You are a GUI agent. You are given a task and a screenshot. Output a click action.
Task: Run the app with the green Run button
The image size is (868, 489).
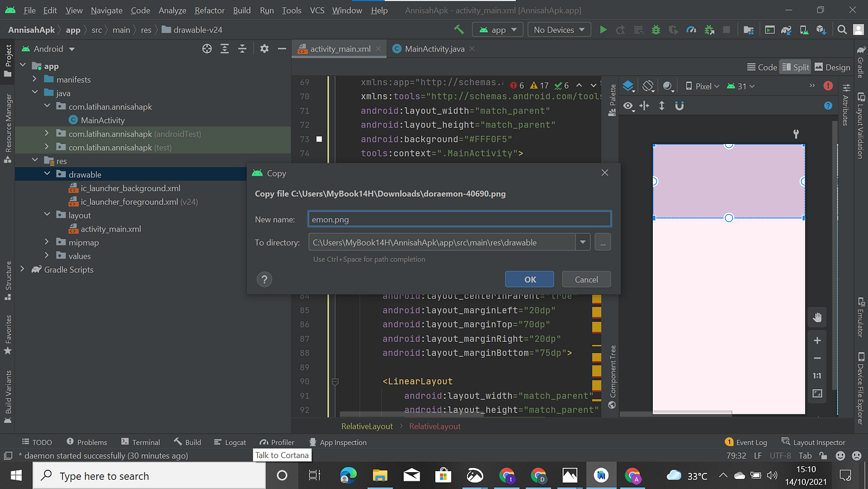[603, 29]
